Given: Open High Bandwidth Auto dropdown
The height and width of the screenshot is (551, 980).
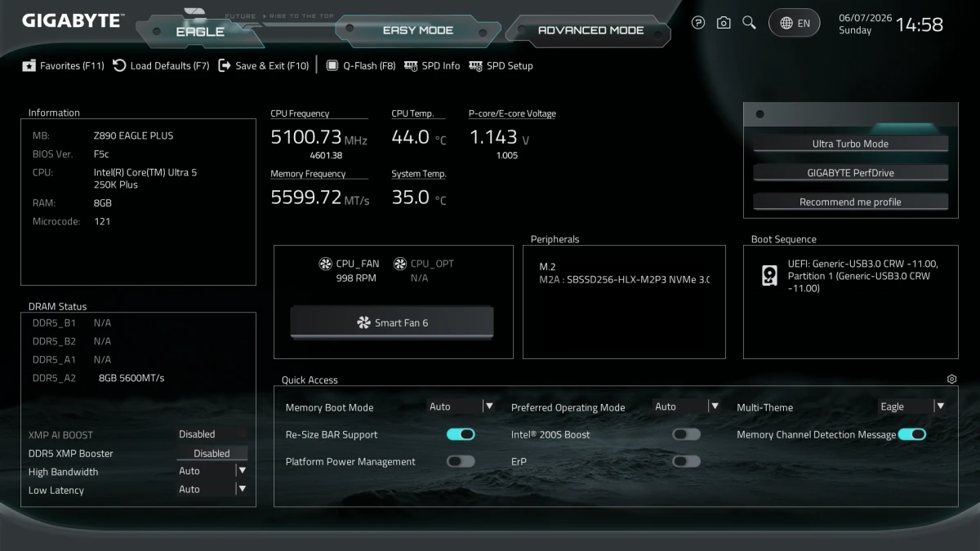Looking at the screenshot, I should (x=212, y=471).
